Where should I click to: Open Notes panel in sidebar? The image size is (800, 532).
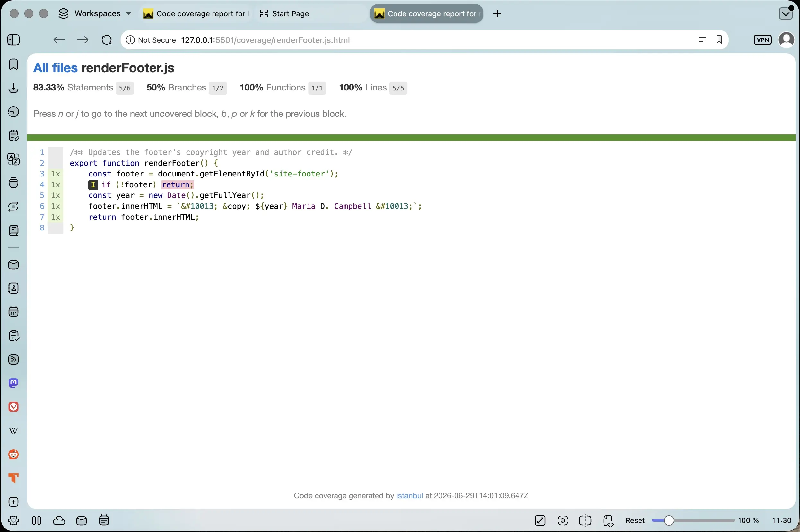[x=13, y=135]
